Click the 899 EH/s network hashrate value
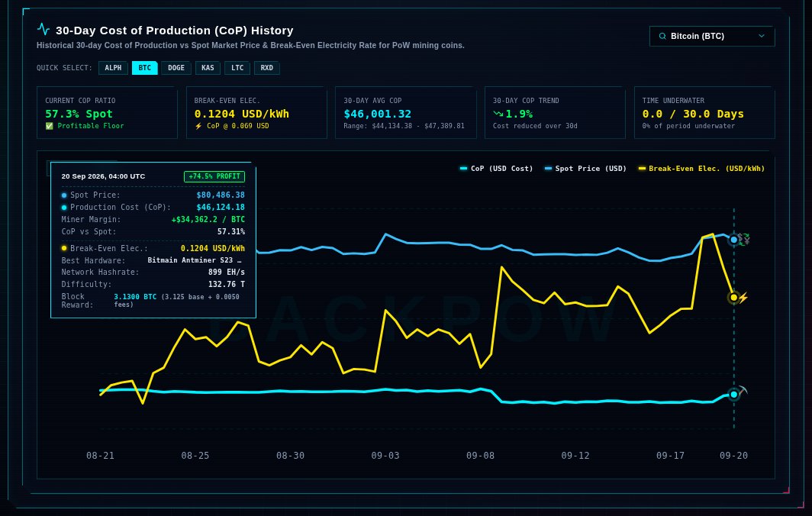Screen dimensions: 812x516 coord(227,272)
